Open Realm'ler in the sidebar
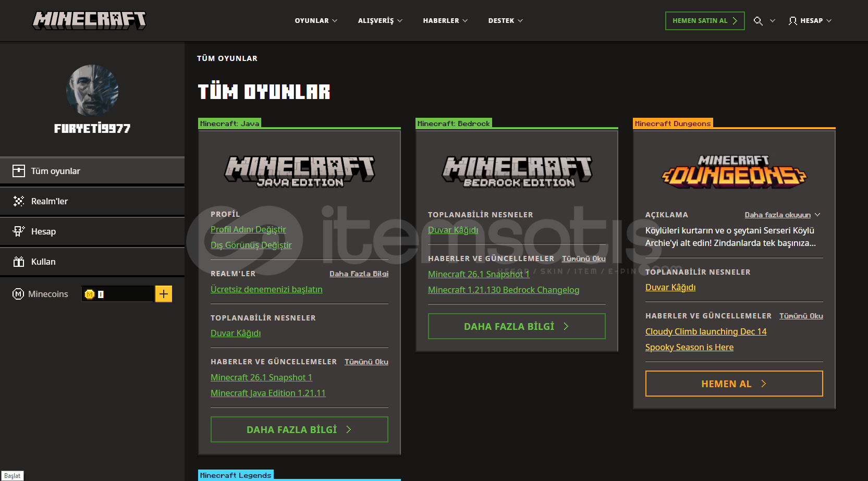This screenshot has height=481, width=868. point(92,201)
